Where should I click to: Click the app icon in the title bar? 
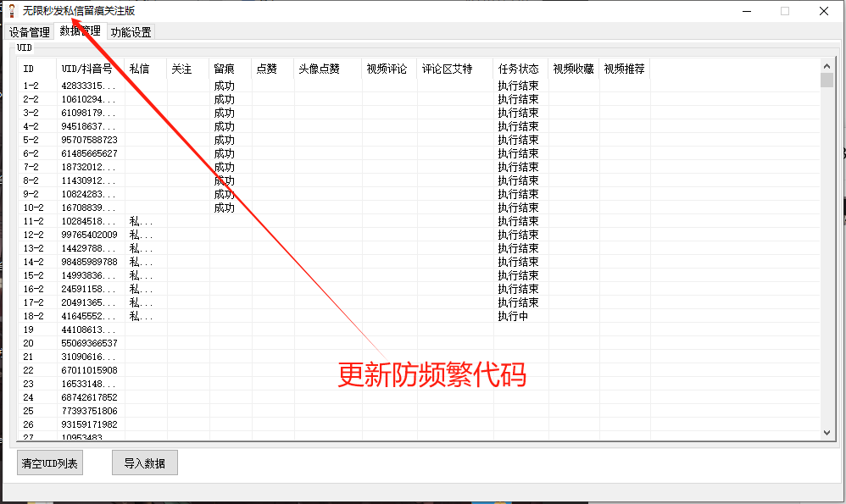click(x=11, y=10)
